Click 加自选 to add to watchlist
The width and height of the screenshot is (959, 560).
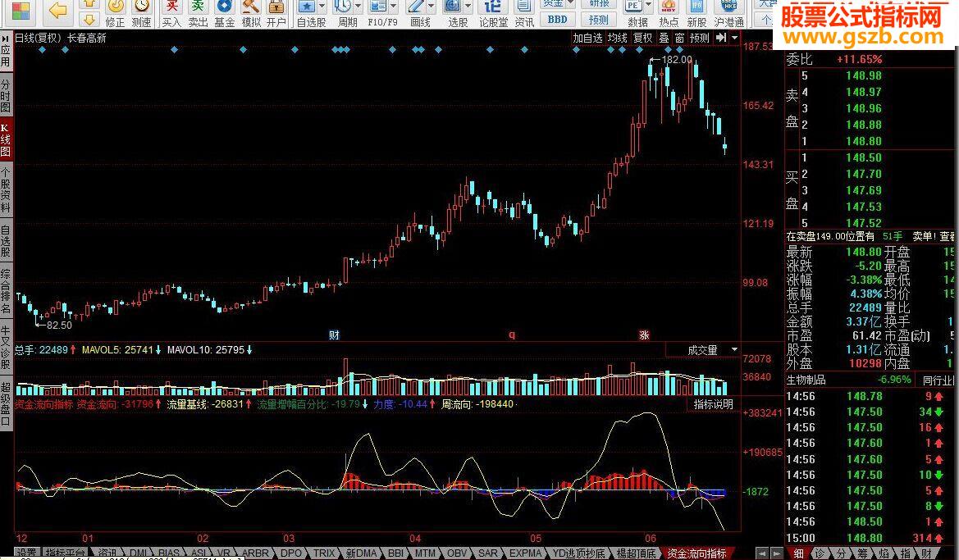[587, 38]
